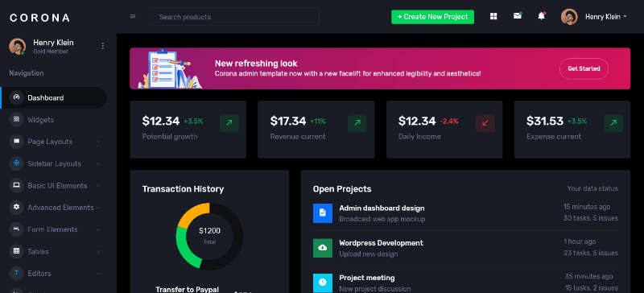This screenshot has width=644, height=293.
Task: Click the Potential growth up-arrow icon
Action: coord(229,123)
